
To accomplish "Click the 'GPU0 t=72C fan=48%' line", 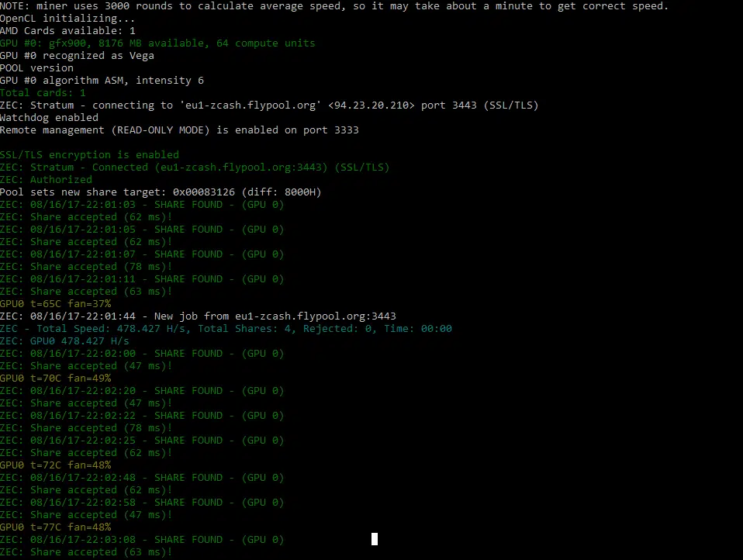I will 55,465.
